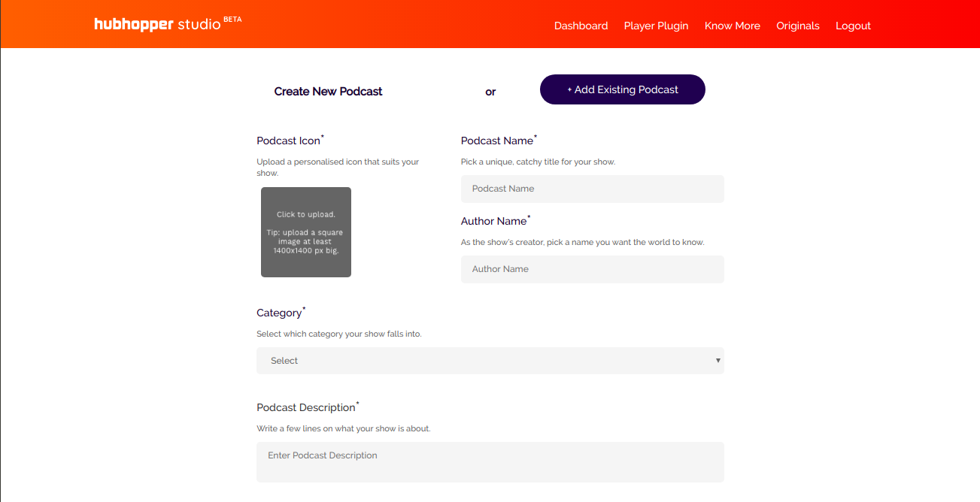Click the Podcast Name label
The width and height of the screenshot is (980, 502).
[x=499, y=141]
